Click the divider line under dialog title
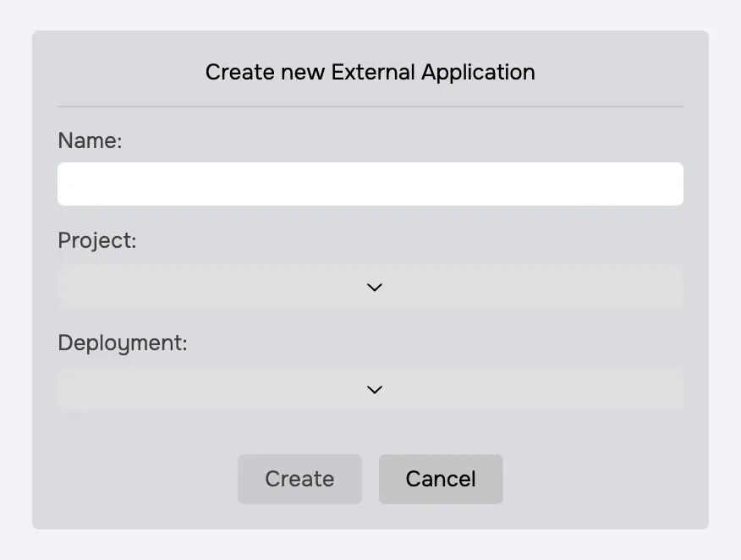 click(x=370, y=107)
